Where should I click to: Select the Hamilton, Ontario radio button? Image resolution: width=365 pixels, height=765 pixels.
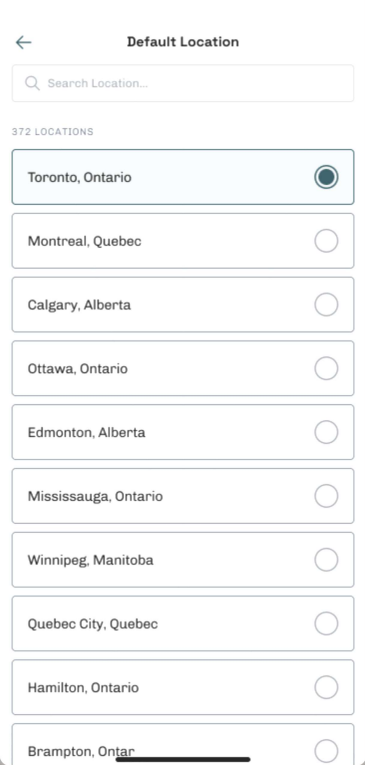pyautogui.click(x=326, y=687)
